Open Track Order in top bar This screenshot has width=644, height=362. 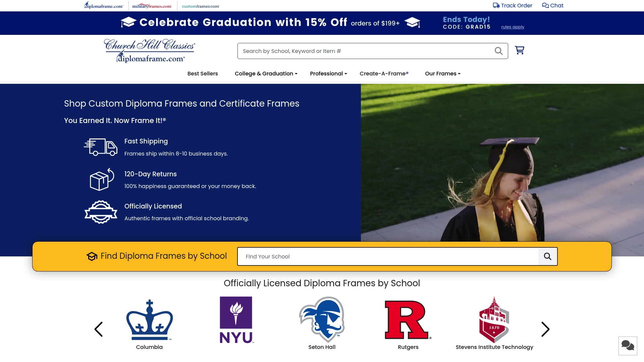pos(513,5)
